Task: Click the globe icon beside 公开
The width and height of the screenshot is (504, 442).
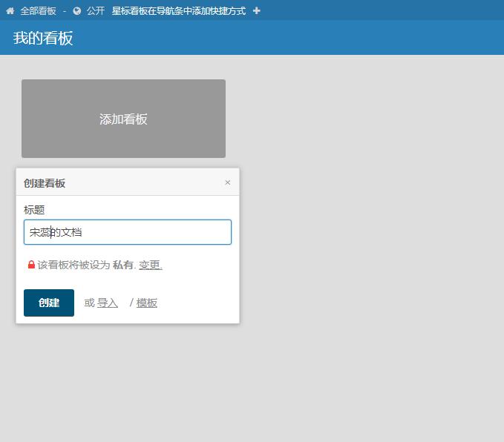Action: coord(76,11)
